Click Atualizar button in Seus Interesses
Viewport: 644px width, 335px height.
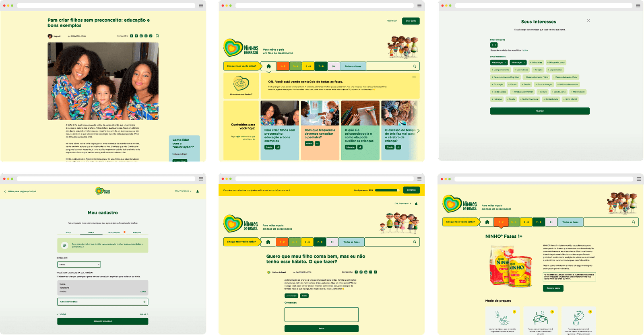click(540, 111)
